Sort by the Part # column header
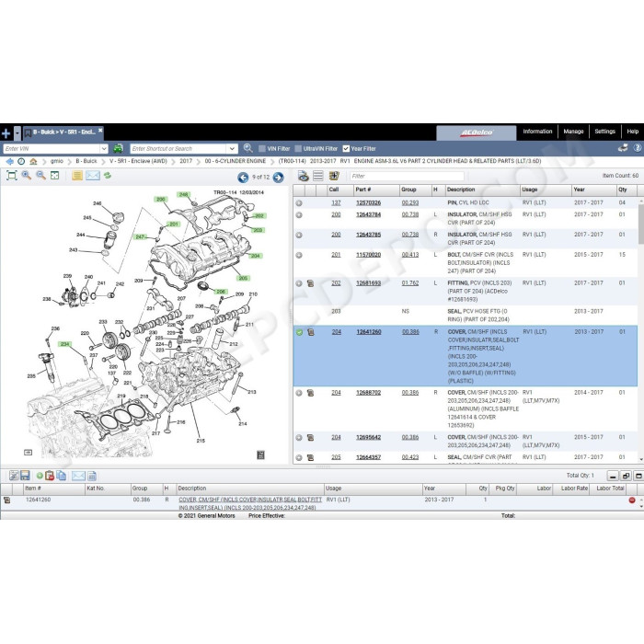The height and width of the screenshot is (644, 644). [x=376, y=190]
